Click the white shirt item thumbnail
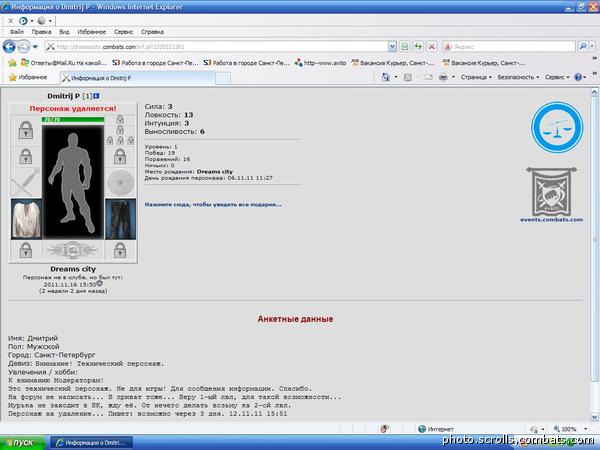The image size is (600, 450). tap(26, 219)
